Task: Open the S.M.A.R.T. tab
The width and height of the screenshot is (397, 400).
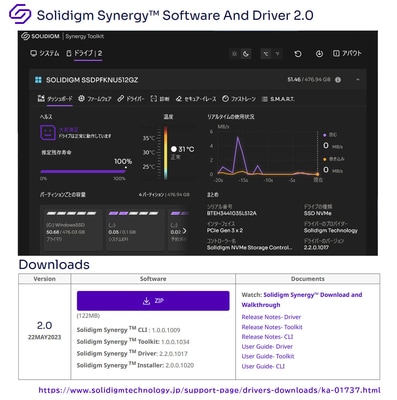Action: pos(278,99)
